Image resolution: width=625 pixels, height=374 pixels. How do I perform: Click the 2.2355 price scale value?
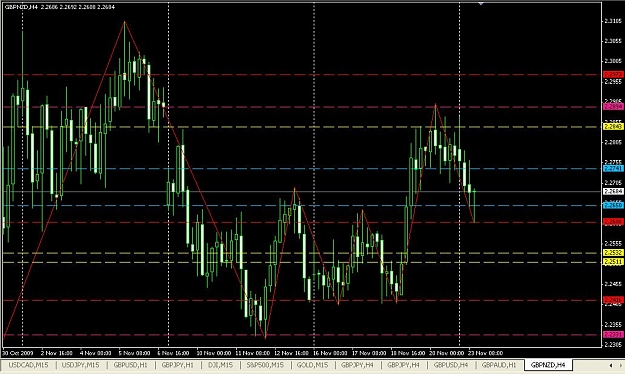[x=613, y=325]
